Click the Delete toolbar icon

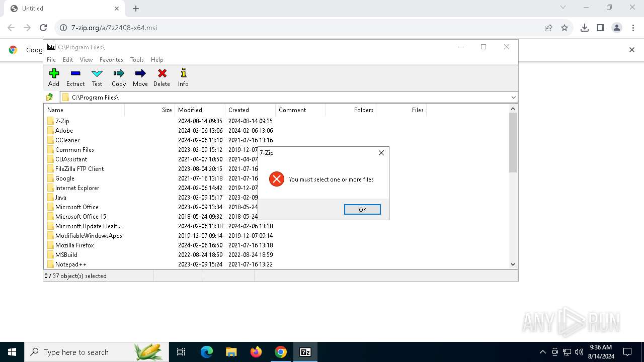point(162,78)
